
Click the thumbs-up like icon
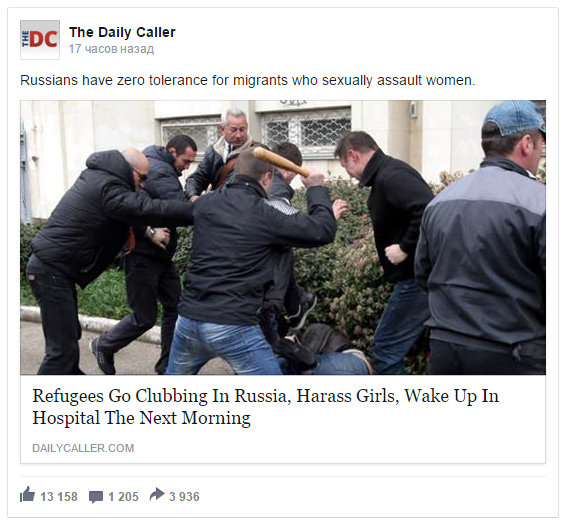tap(27, 494)
